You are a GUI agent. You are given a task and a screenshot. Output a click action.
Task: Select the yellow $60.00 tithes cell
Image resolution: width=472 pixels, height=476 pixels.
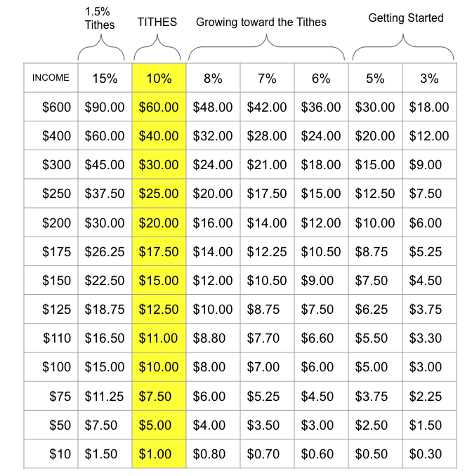point(159,107)
